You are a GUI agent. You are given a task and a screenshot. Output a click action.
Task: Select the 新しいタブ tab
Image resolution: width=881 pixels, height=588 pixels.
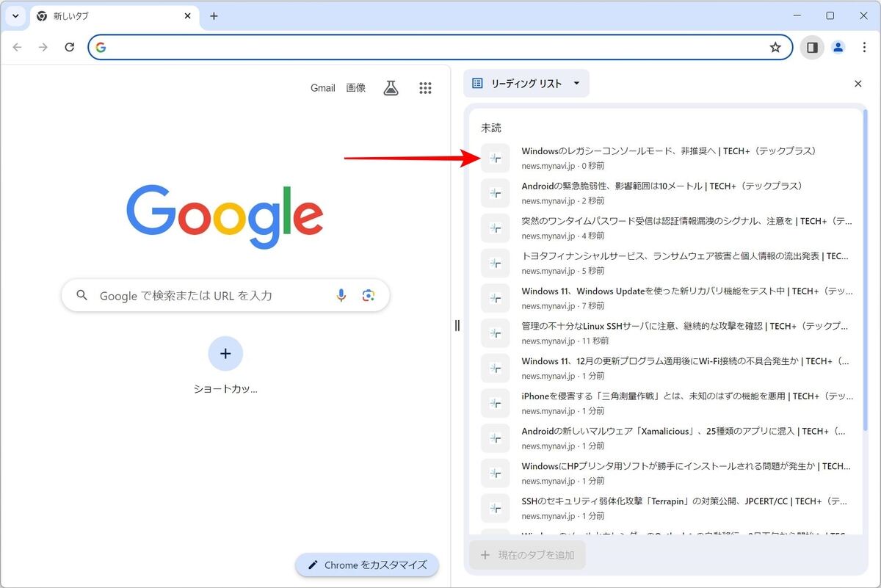point(114,15)
